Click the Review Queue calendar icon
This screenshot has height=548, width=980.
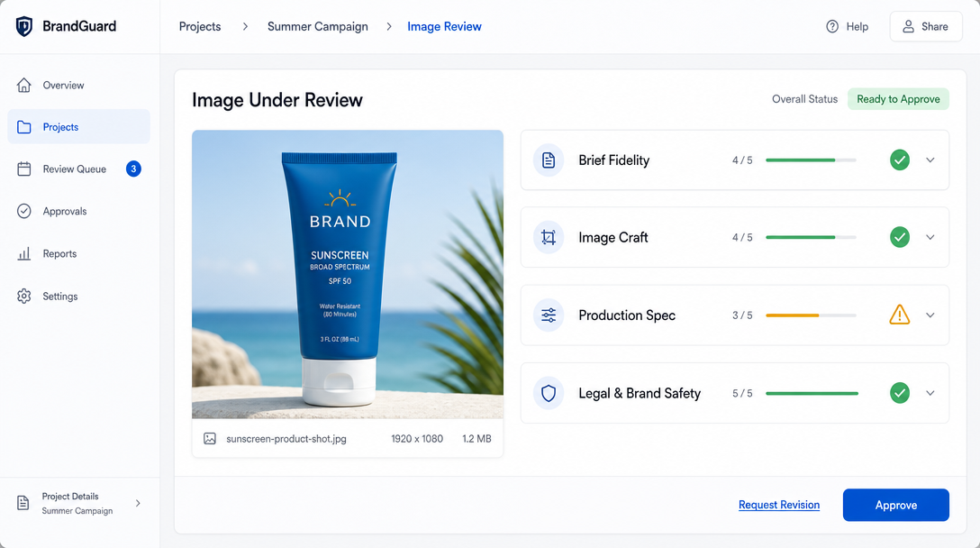(23, 169)
